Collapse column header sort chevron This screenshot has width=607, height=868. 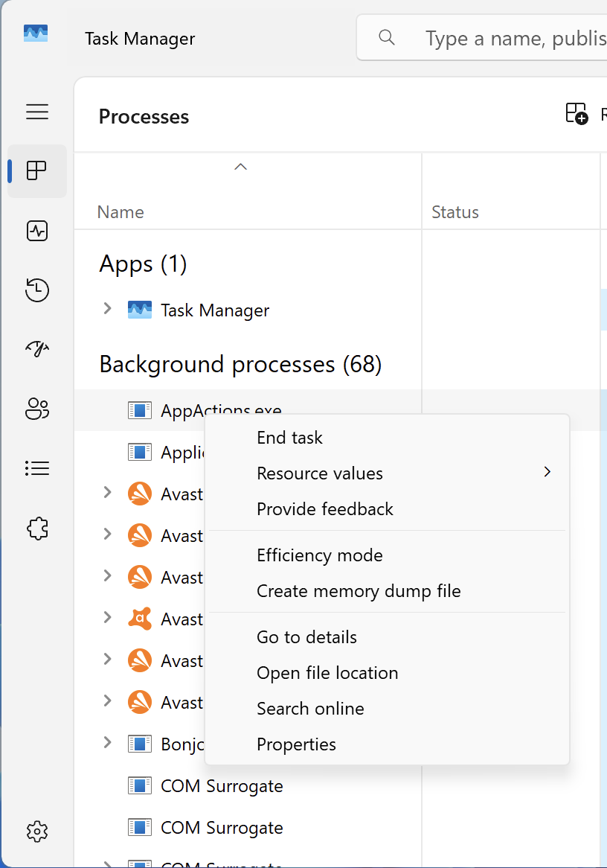(x=241, y=167)
